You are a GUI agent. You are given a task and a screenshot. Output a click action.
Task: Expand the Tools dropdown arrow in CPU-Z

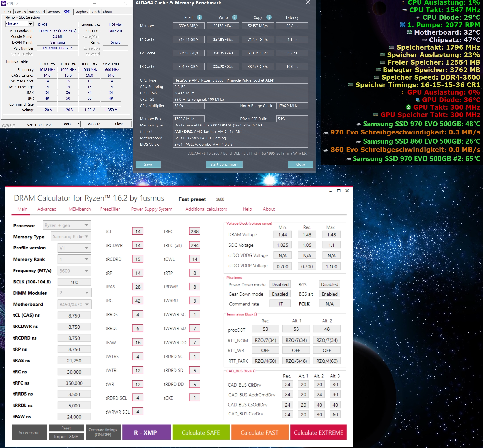coord(78,124)
